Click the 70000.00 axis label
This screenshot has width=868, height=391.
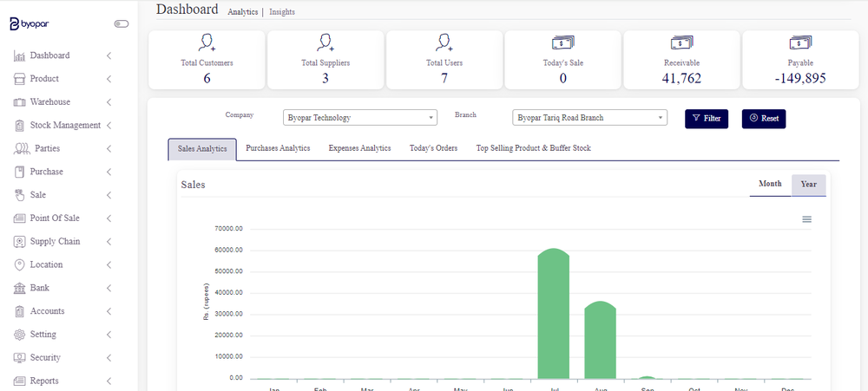click(x=228, y=228)
